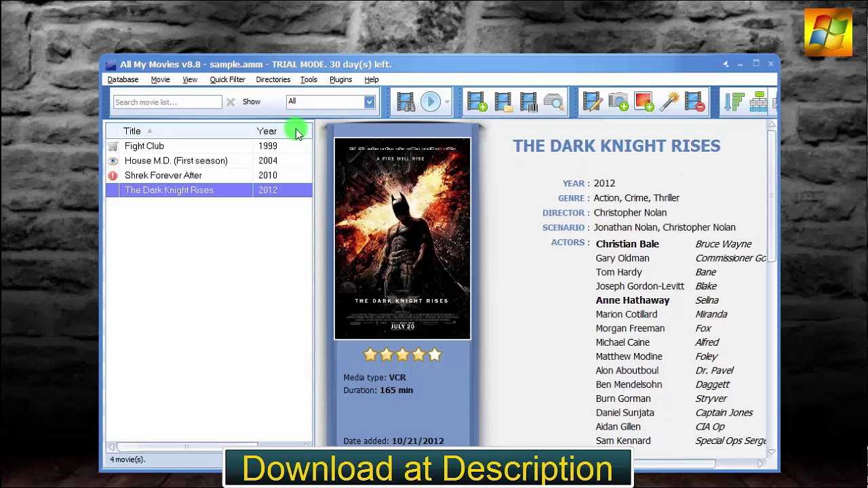
Task: Click the Christian Bale actor link
Action: pyautogui.click(x=627, y=244)
